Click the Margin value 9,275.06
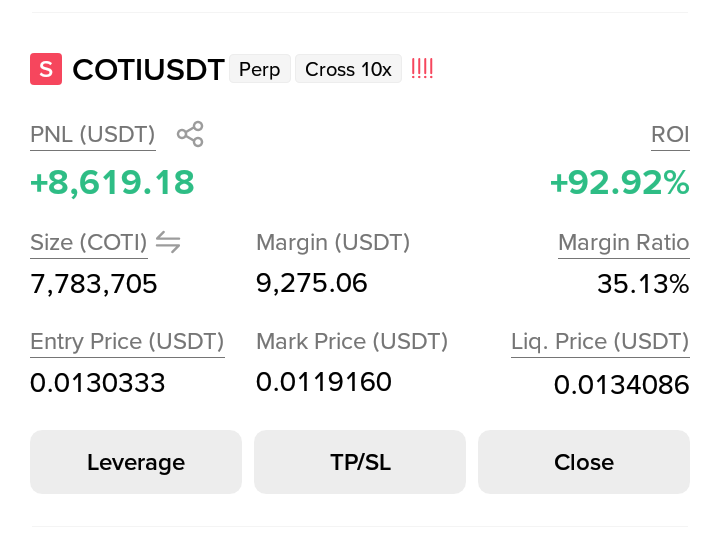The image size is (720, 543). click(311, 283)
